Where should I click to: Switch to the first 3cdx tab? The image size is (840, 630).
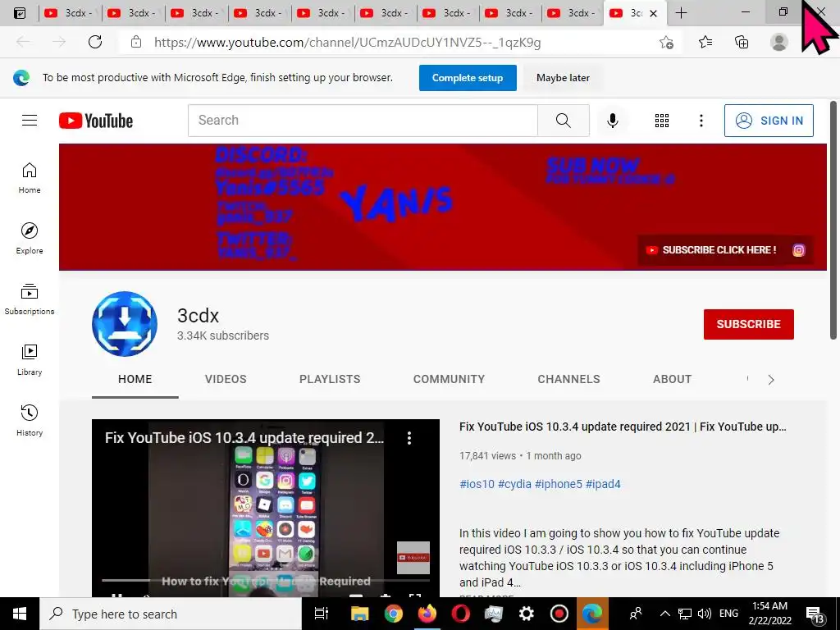70,13
